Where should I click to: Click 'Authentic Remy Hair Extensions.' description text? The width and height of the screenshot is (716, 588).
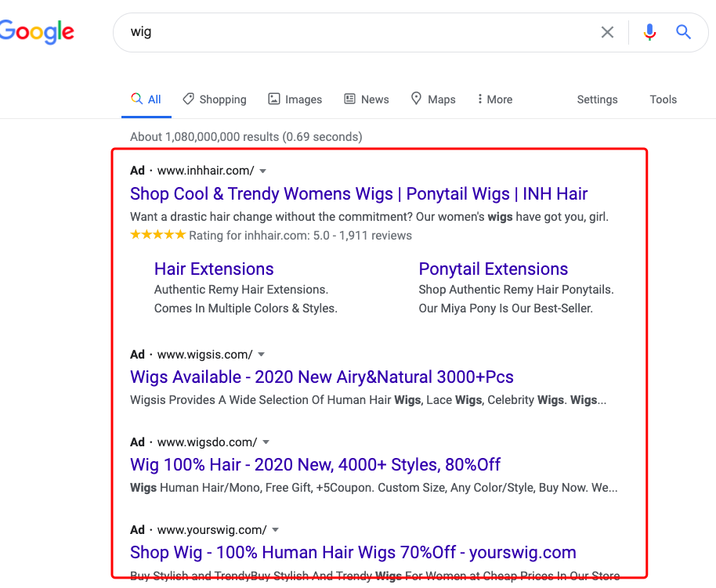click(x=241, y=290)
